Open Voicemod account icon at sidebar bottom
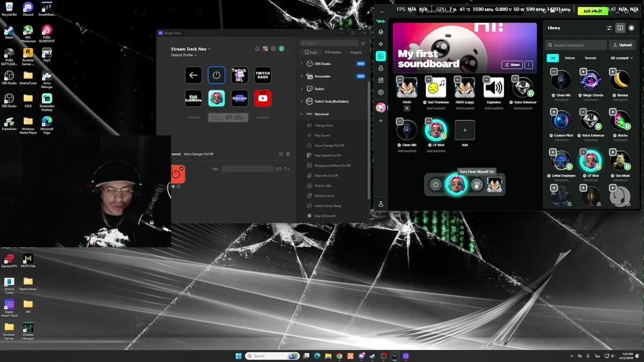The image size is (644, 362). pyautogui.click(x=381, y=204)
